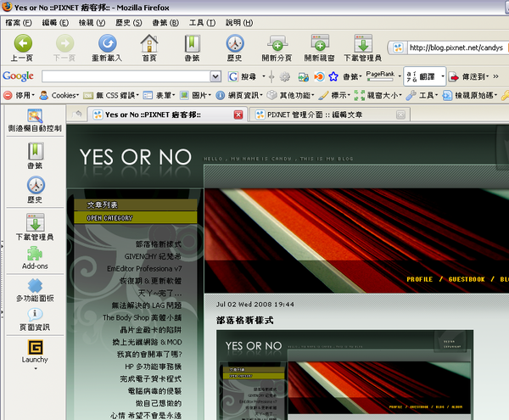Open the 說明 help menu
Image resolution: width=509 pixels, height=420 pixels.
(x=239, y=23)
